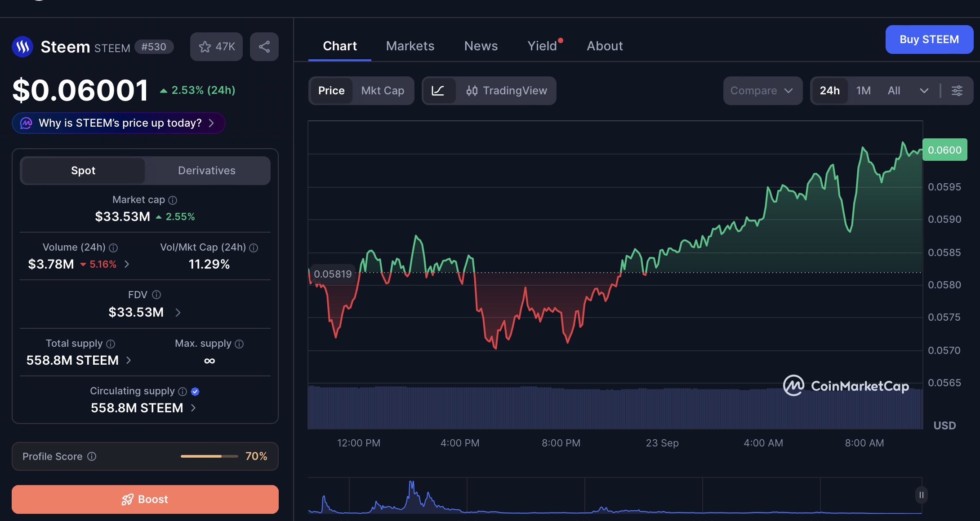The width and height of the screenshot is (980, 521).
Task: Click the verified circulating supply badge
Action: 195,392
